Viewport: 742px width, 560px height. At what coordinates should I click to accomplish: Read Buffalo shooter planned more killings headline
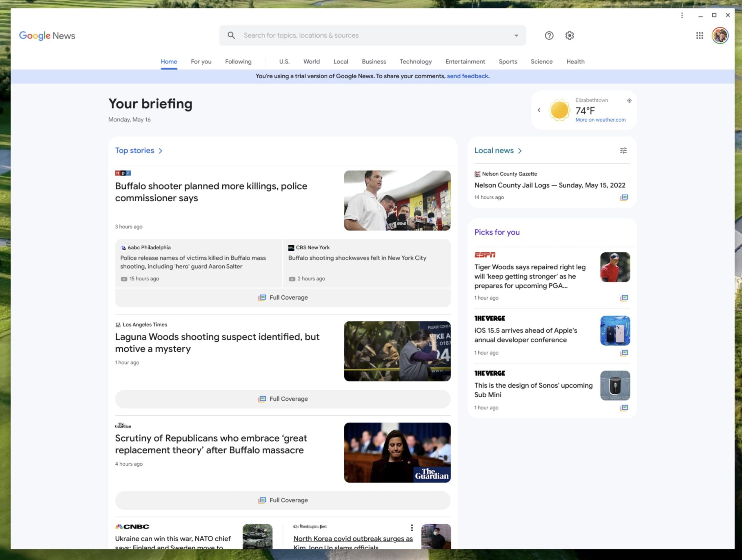click(211, 192)
